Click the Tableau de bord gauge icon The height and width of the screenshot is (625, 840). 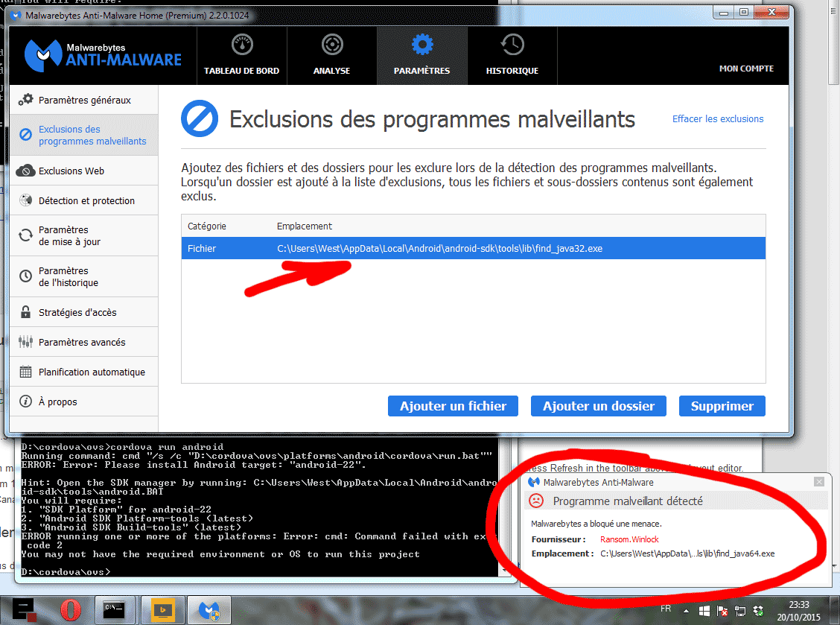[x=242, y=45]
